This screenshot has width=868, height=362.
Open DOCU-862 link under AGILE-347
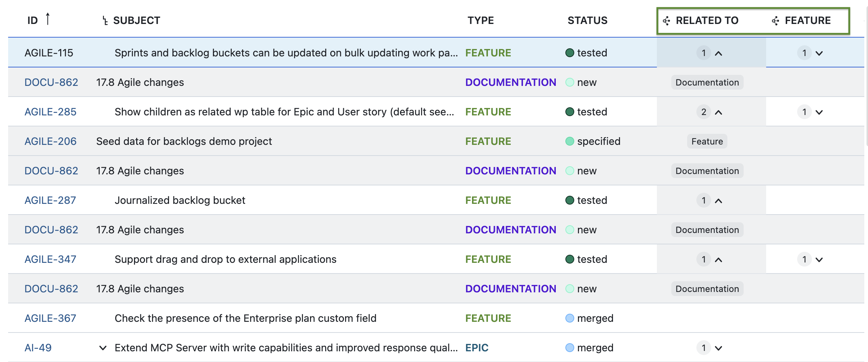pyautogui.click(x=51, y=289)
